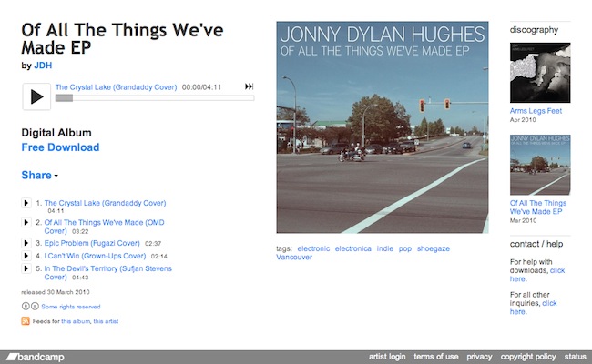
Task: Skip to next track with the fast-forward icon
Action: [250, 86]
